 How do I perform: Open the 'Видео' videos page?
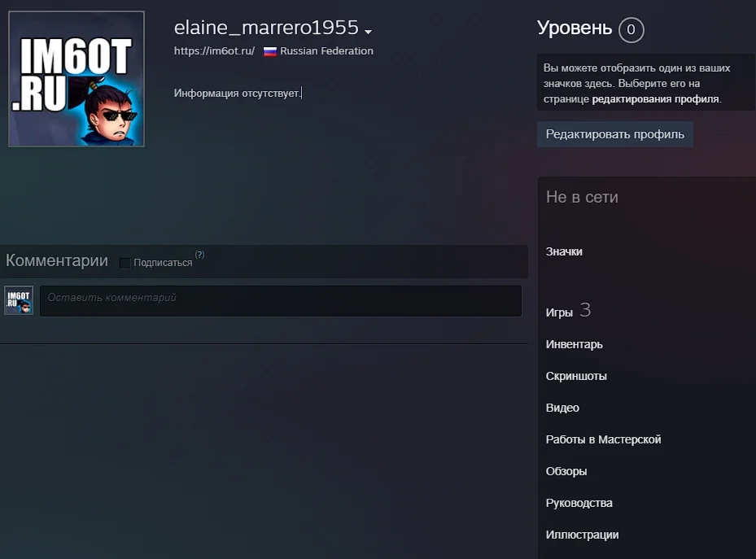tap(562, 408)
